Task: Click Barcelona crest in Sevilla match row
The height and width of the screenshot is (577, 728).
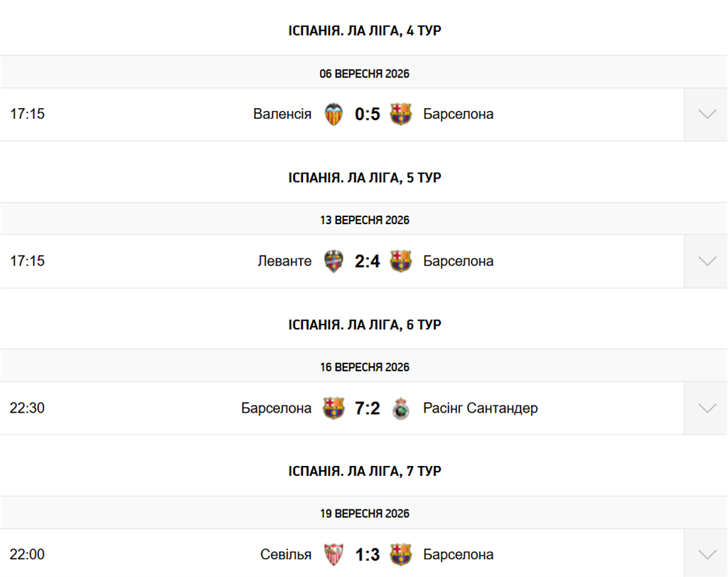Action: click(x=401, y=554)
